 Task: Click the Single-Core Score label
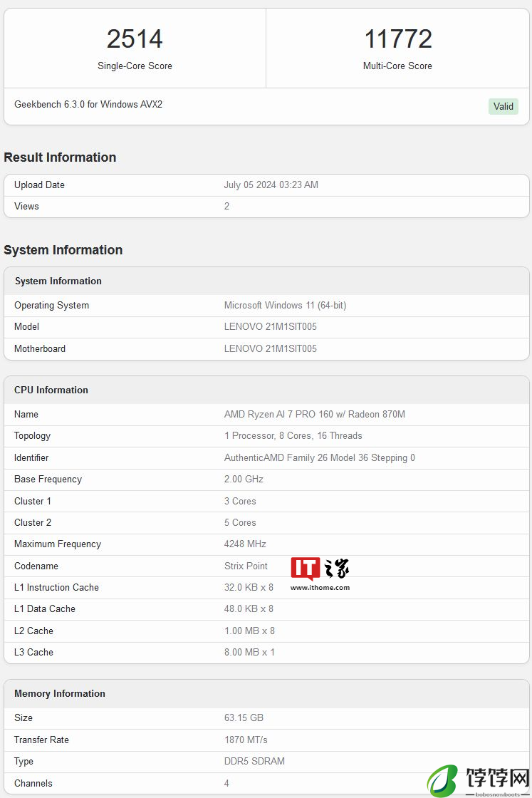point(135,66)
